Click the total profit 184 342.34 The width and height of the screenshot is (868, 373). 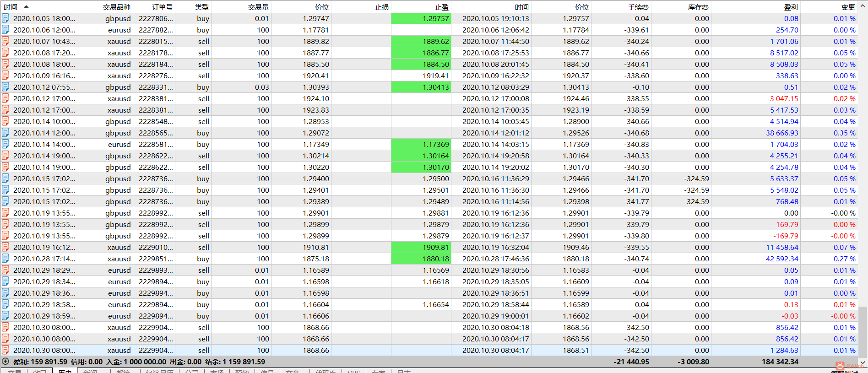tap(780, 362)
